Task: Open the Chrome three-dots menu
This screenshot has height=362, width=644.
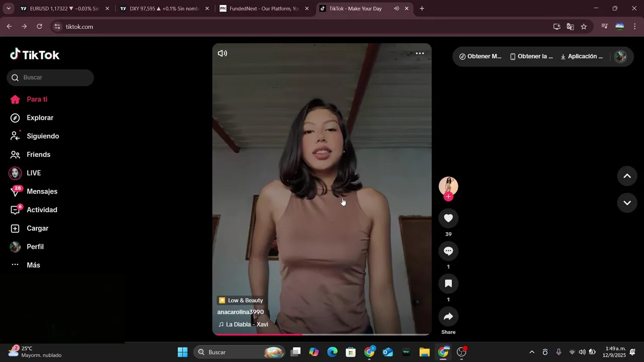Action: (634, 27)
